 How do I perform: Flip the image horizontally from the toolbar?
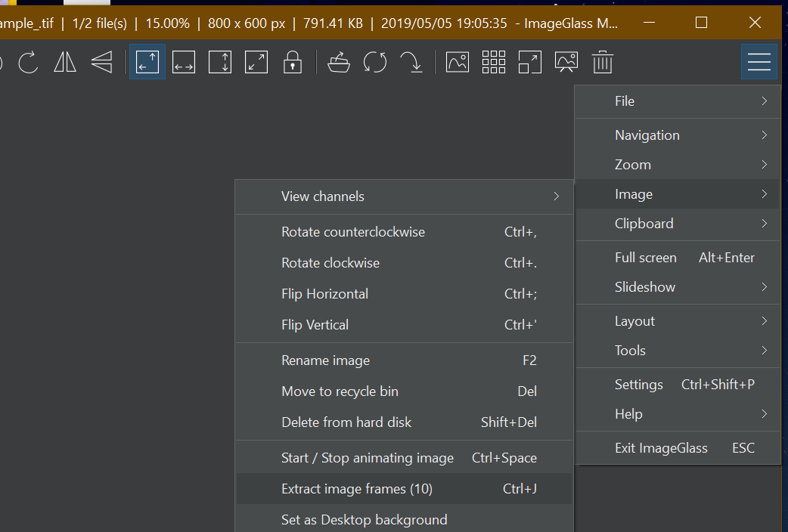pyautogui.click(x=64, y=62)
